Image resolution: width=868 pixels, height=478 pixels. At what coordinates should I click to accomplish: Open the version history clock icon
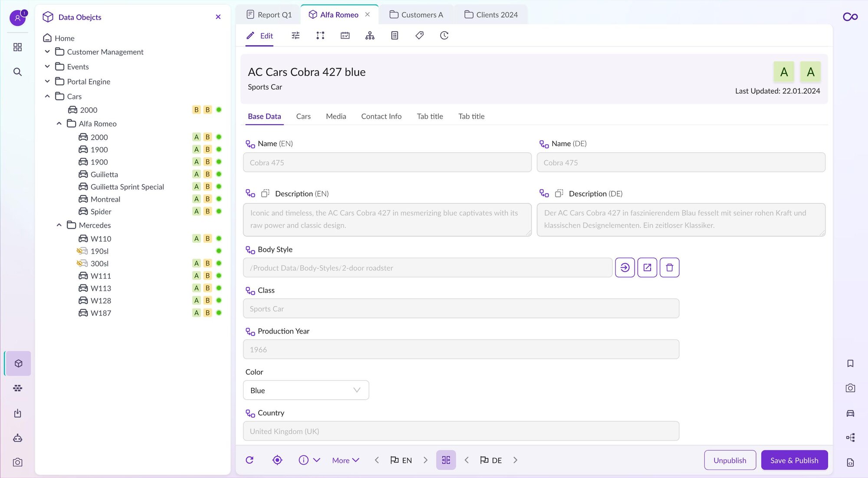coord(444,36)
